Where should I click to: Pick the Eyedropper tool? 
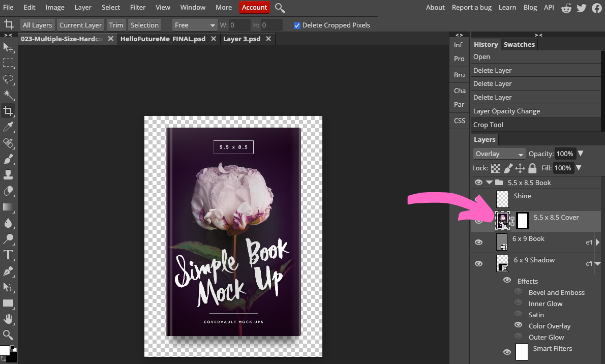8,127
